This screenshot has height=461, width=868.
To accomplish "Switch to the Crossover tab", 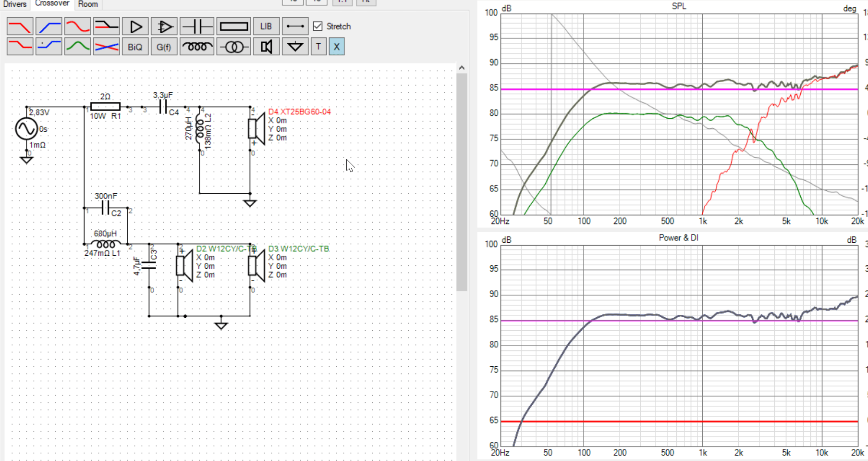I will point(52,4).
